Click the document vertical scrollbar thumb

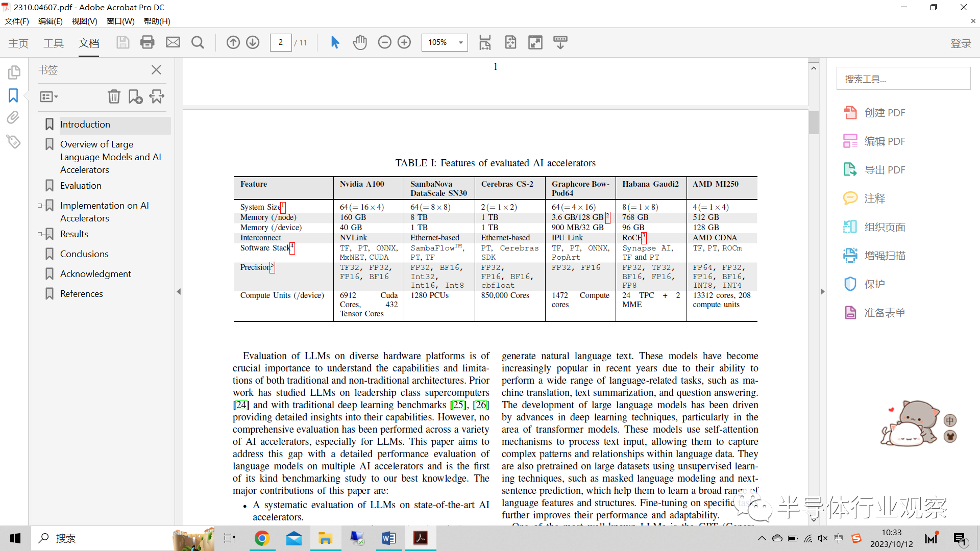[x=814, y=122]
